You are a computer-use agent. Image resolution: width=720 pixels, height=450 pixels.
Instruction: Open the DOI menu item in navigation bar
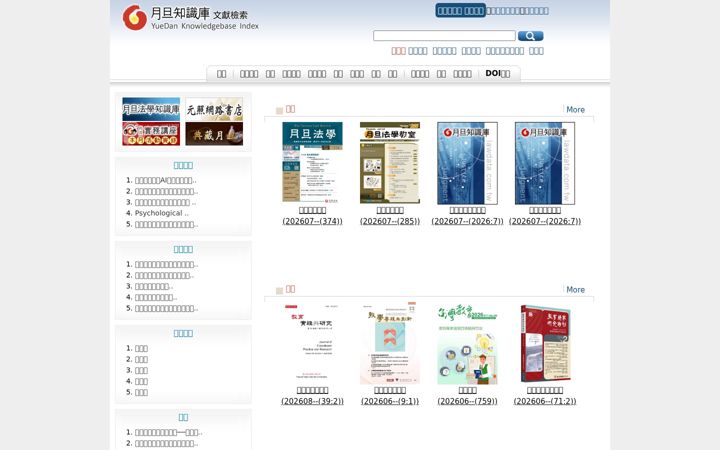click(497, 73)
